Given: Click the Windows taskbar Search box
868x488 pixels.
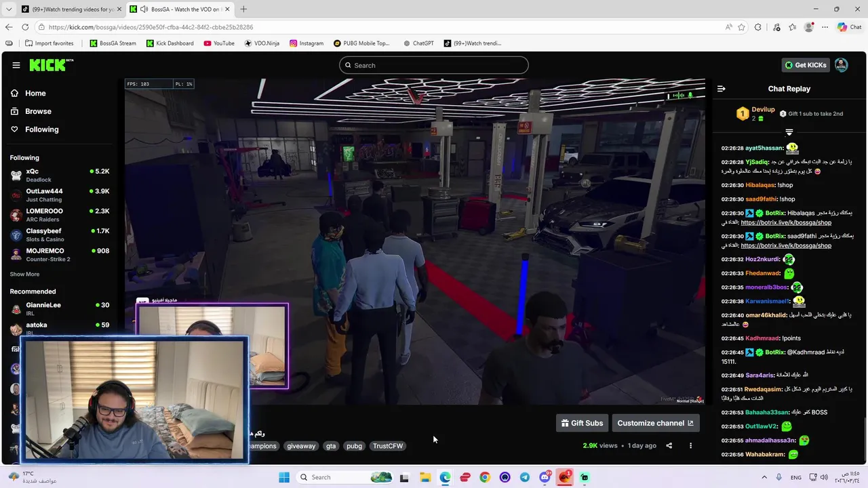Looking at the screenshot, I should point(346,477).
